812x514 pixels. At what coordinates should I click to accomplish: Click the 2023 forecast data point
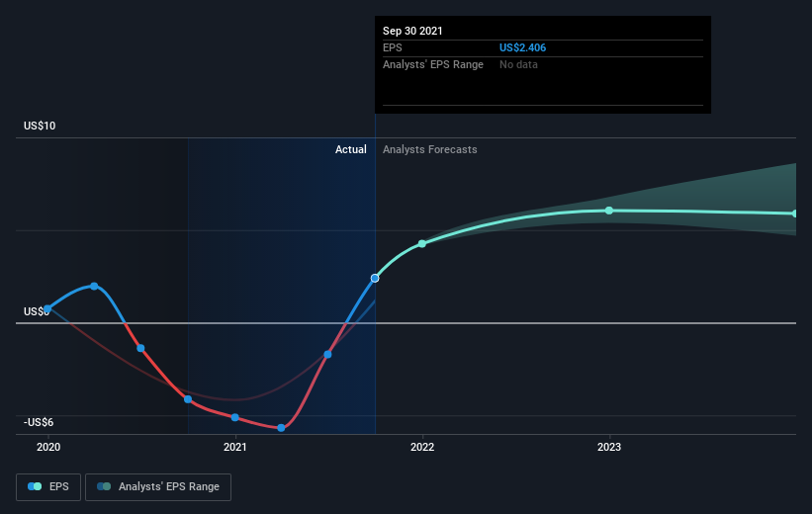[609, 211]
